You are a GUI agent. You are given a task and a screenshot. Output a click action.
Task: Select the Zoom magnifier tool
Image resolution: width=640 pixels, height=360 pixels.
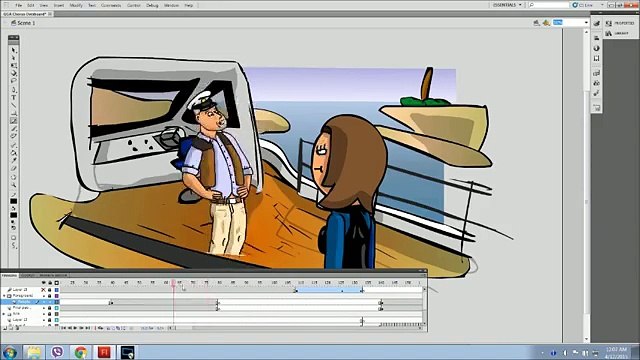13,185
